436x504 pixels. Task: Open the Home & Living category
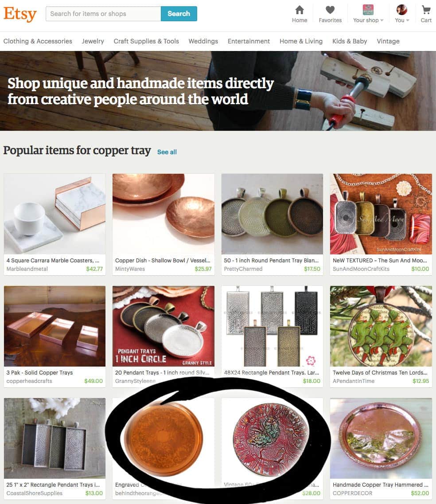301,41
